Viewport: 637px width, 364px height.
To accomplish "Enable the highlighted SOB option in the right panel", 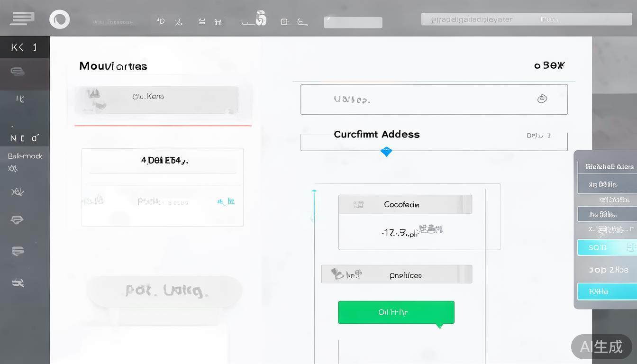I will [x=607, y=247].
